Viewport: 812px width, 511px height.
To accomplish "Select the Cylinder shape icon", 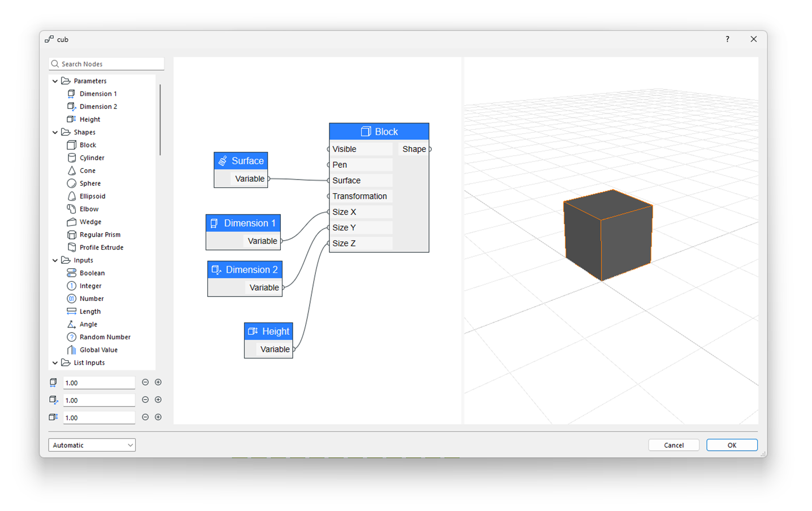I will (x=71, y=158).
